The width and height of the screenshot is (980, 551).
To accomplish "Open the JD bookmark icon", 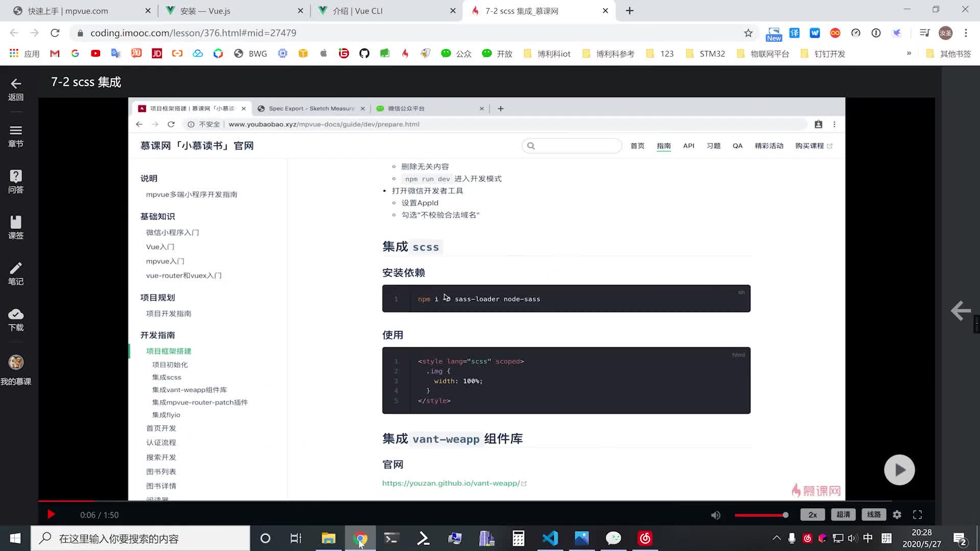I will pos(157,54).
